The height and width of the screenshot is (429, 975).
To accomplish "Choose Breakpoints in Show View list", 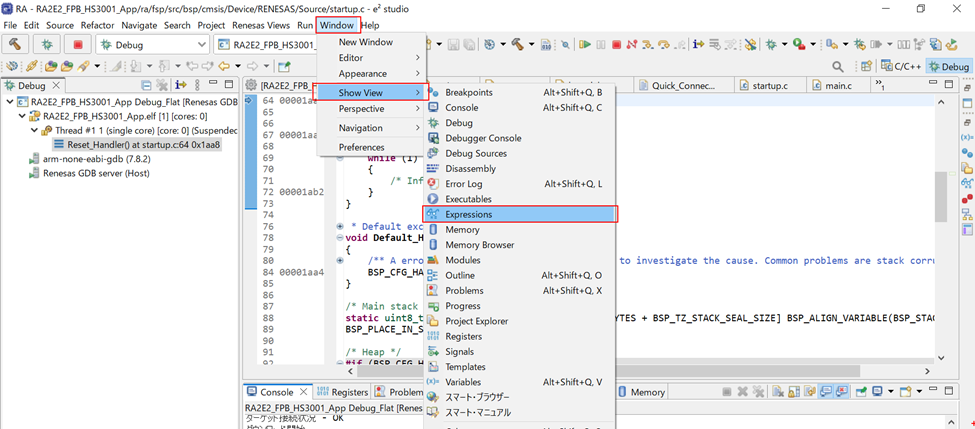I will pos(519,92).
